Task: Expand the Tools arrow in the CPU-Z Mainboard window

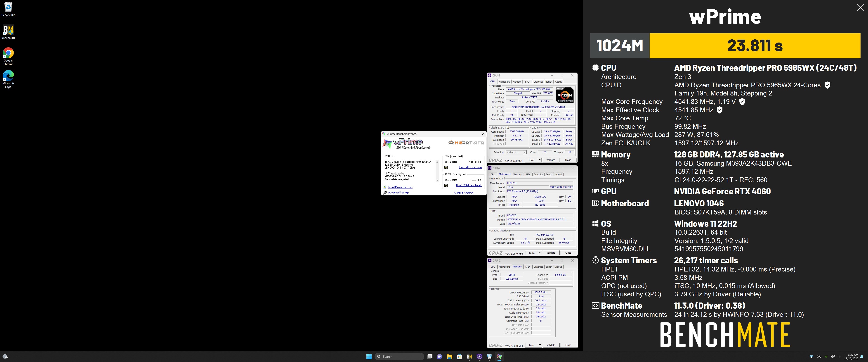Action: [540, 253]
